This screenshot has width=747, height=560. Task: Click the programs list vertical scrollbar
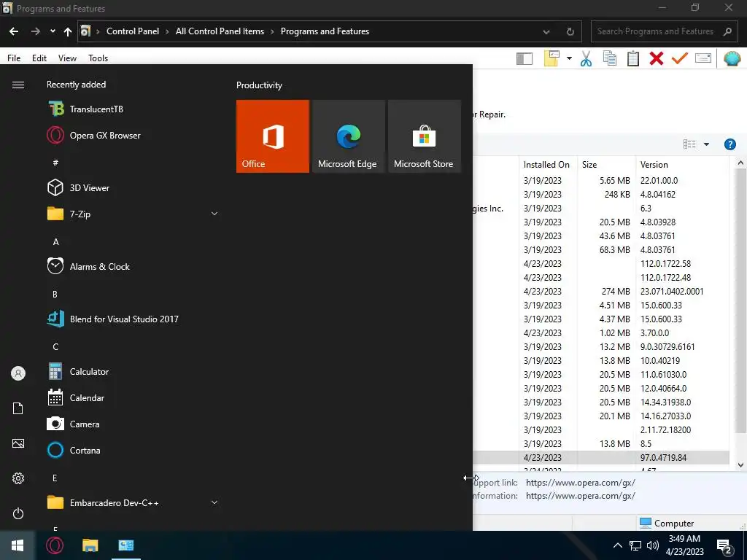pyautogui.click(x=740, y=300)
